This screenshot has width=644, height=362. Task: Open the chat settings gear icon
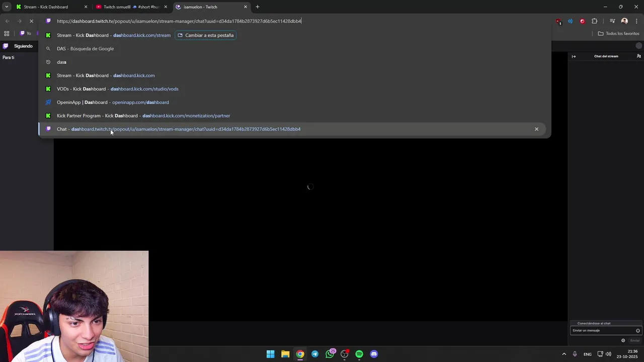pos(623,340)
